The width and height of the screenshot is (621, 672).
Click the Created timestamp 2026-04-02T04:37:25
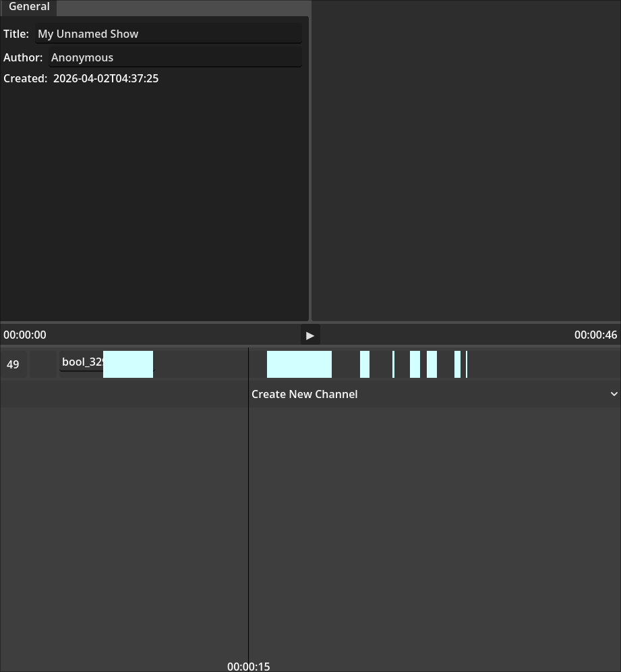pos(106,78)
